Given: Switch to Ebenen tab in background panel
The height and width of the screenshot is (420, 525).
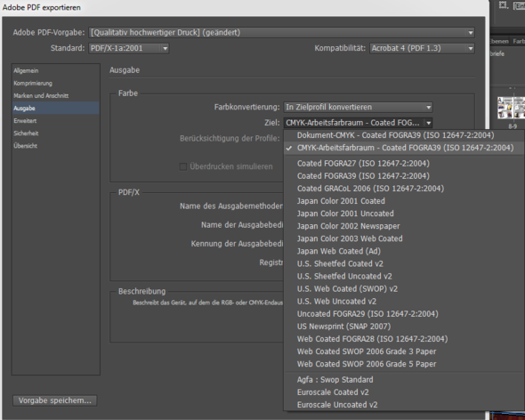Looking at the screenshot, I should (x=499, y=41).
